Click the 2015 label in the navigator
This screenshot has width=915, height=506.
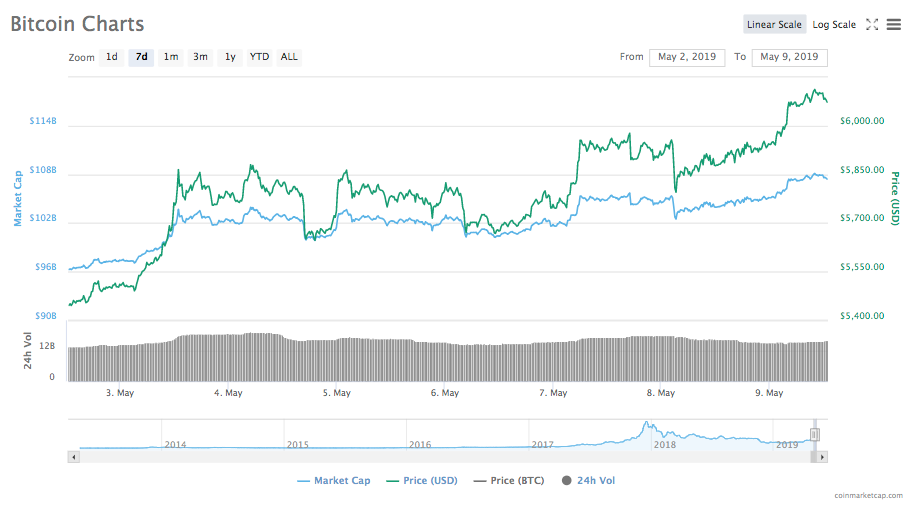pos(298,445)
